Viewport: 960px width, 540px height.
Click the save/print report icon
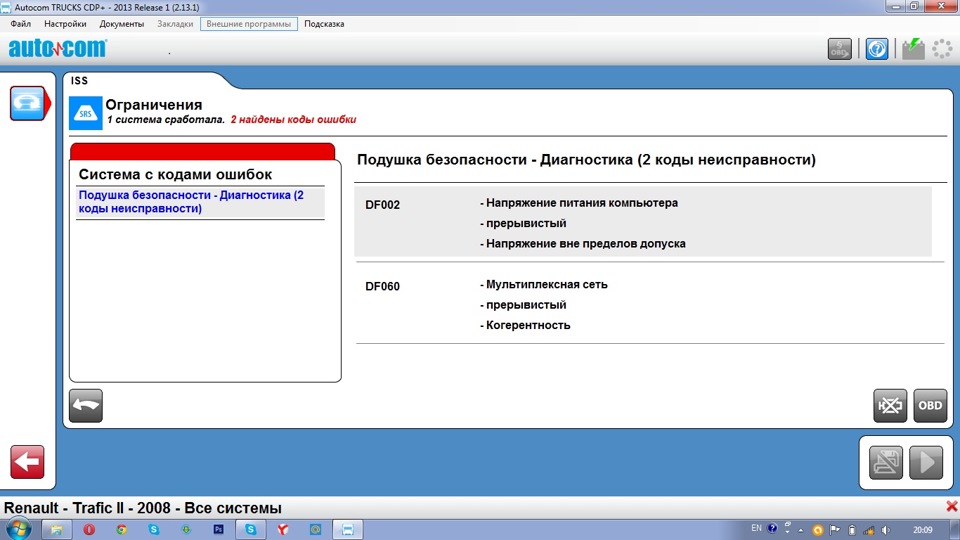885,462
